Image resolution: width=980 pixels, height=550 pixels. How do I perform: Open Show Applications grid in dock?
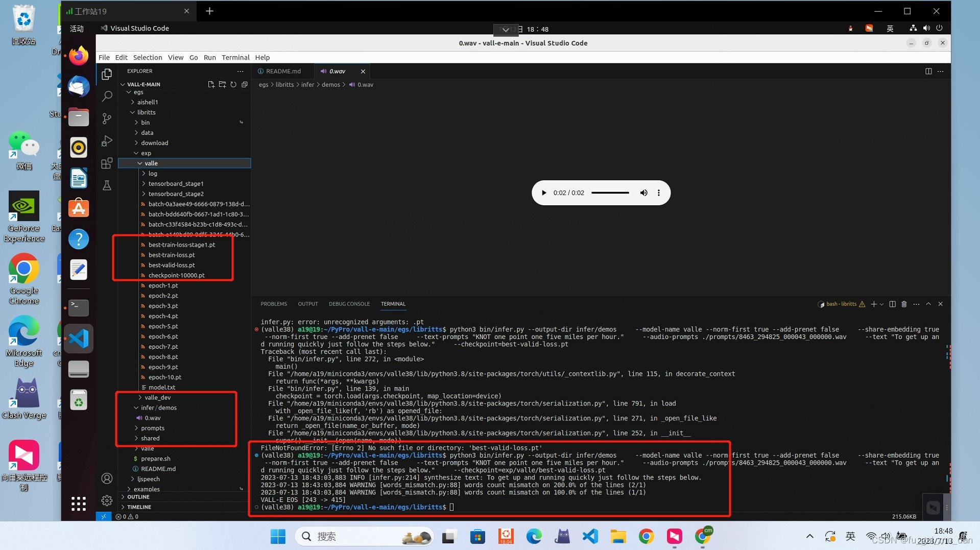pos(79,504)
